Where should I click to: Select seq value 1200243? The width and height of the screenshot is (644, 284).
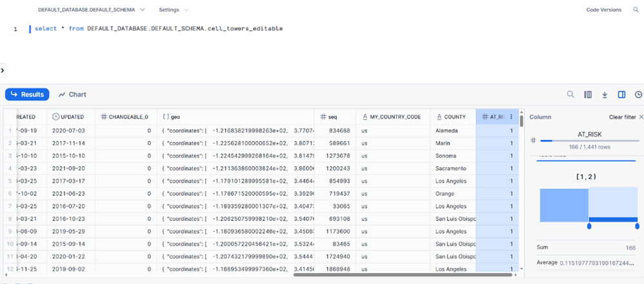(x=335, y=168)
